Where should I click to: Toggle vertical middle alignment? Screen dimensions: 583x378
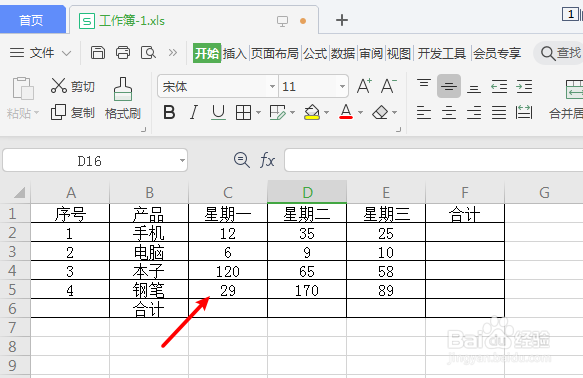click(449, 86)
